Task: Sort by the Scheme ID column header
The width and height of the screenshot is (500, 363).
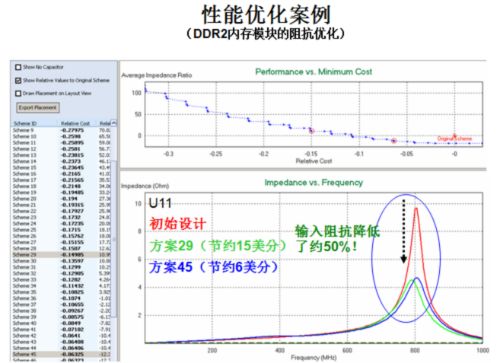Action: click(25, 123)
